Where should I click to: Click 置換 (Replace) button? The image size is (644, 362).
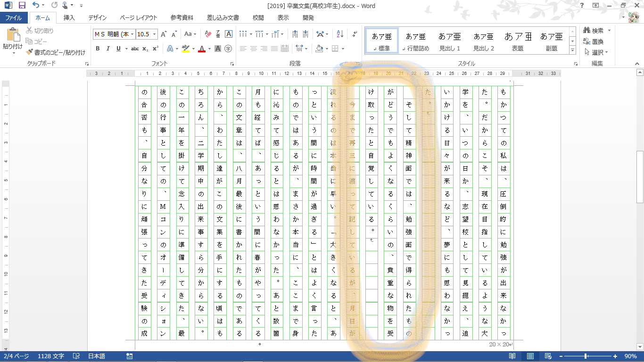point(593,41)
